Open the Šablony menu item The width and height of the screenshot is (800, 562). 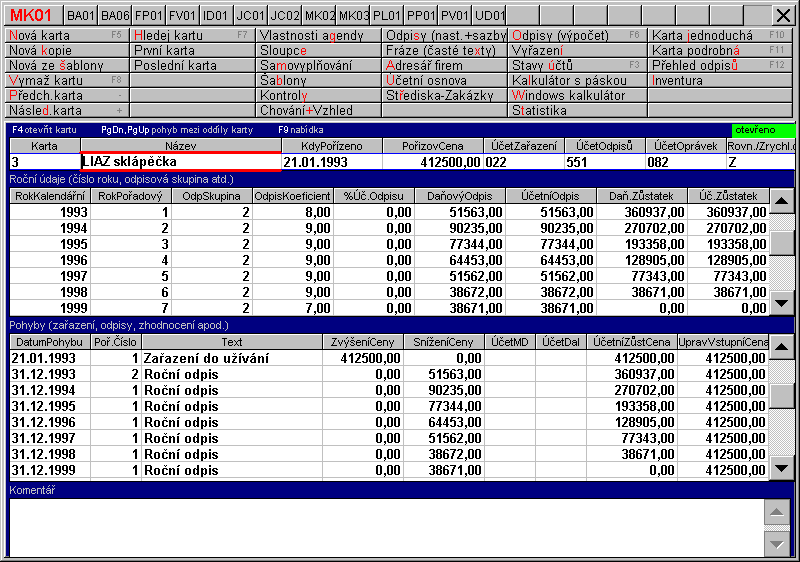point(318,80)
